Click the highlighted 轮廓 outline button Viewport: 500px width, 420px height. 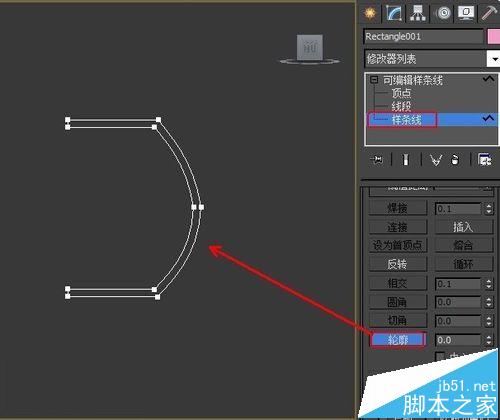[398, 340]
